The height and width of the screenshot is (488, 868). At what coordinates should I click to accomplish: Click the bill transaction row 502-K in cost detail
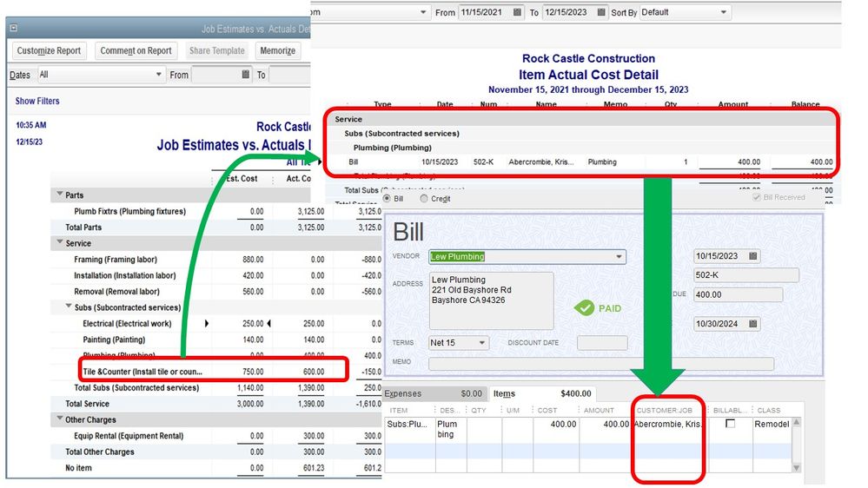581,162
